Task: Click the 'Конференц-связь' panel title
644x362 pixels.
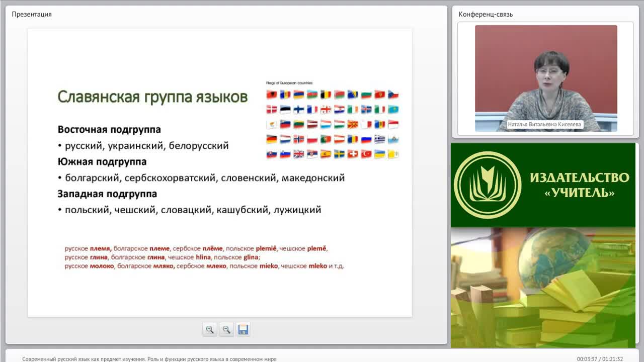Action: point(486,14)
